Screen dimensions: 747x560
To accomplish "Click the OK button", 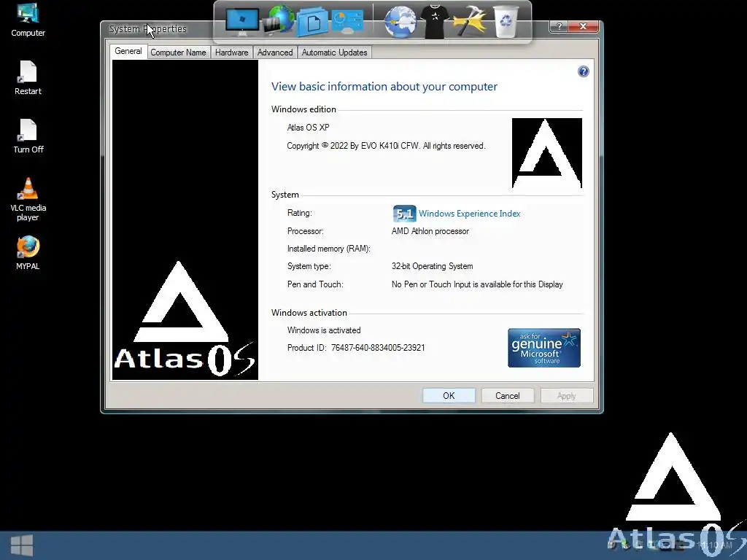I will 449,396.
